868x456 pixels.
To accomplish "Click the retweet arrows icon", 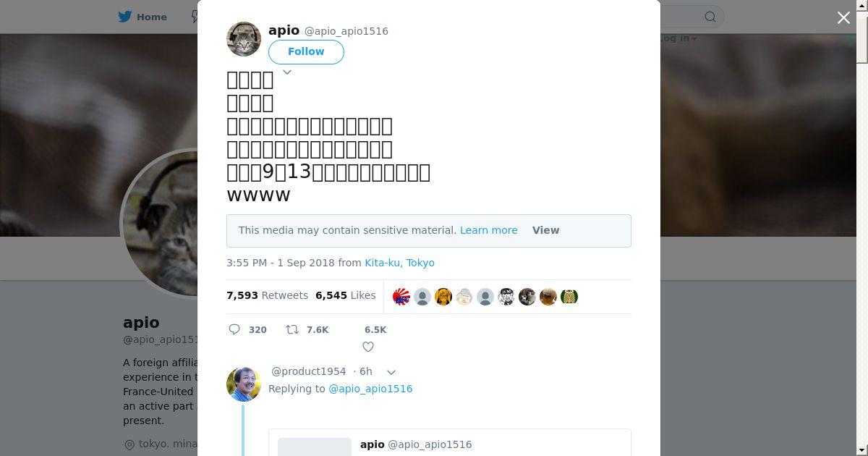I will pyautogui.click(x=292, y=329).
